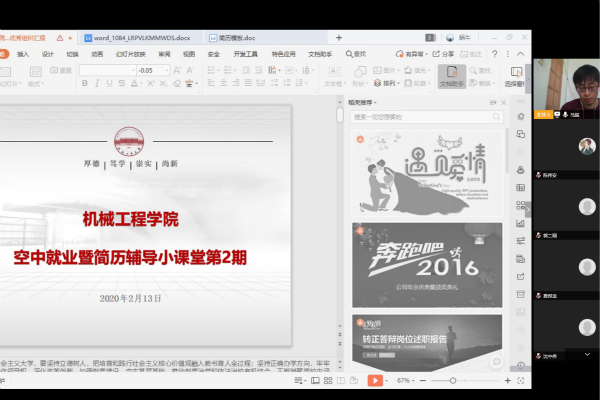Click the Bold formatting icon
This screenshot has width=600, height=400.
[85, 85]
